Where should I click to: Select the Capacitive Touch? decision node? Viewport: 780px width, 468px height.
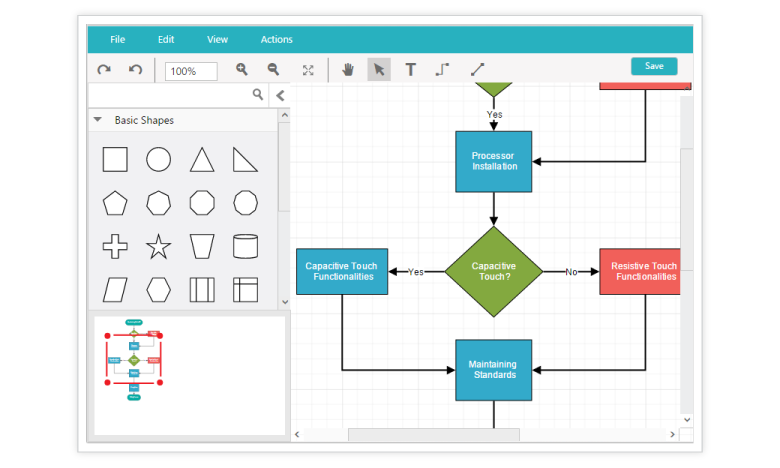tap(494, 271)
